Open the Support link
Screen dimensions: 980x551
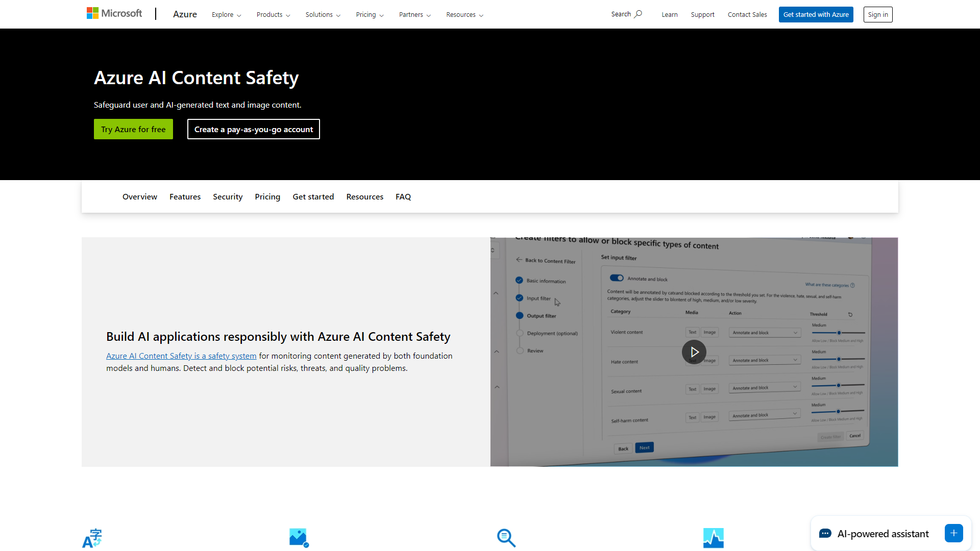(x=702, y=14)
